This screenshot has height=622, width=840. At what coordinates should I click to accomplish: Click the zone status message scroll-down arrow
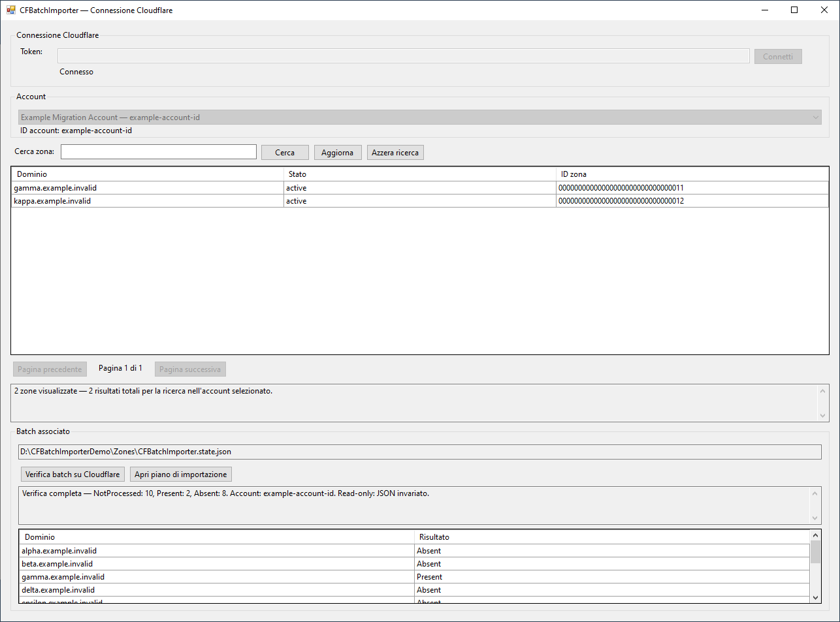click(822, 415)
